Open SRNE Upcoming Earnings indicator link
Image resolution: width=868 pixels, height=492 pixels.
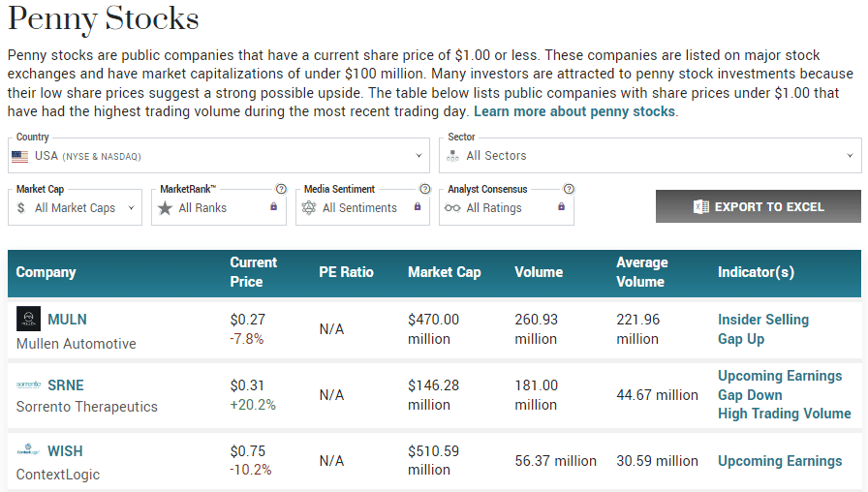click(780, 376)
